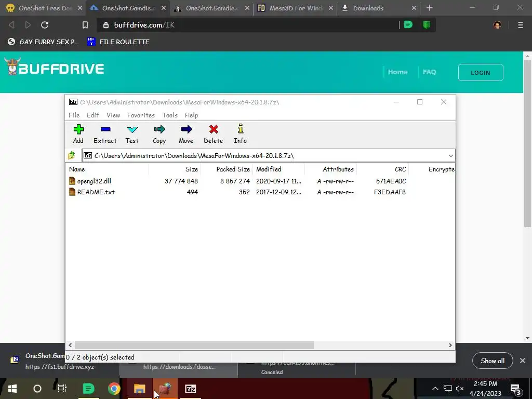Sort by Attributes column header
This screenshot has height=399, width=532.
(330, 169)
